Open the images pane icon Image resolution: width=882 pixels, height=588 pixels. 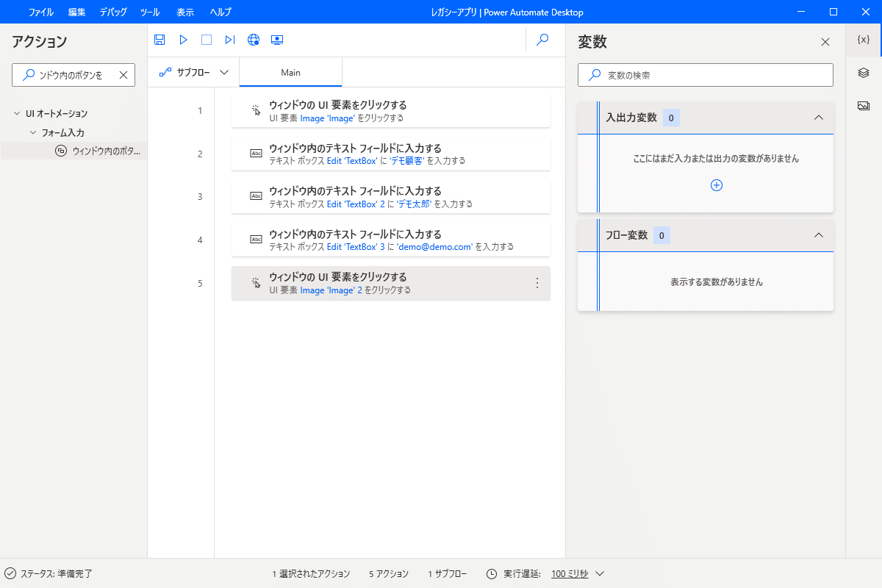coord(863,105)
